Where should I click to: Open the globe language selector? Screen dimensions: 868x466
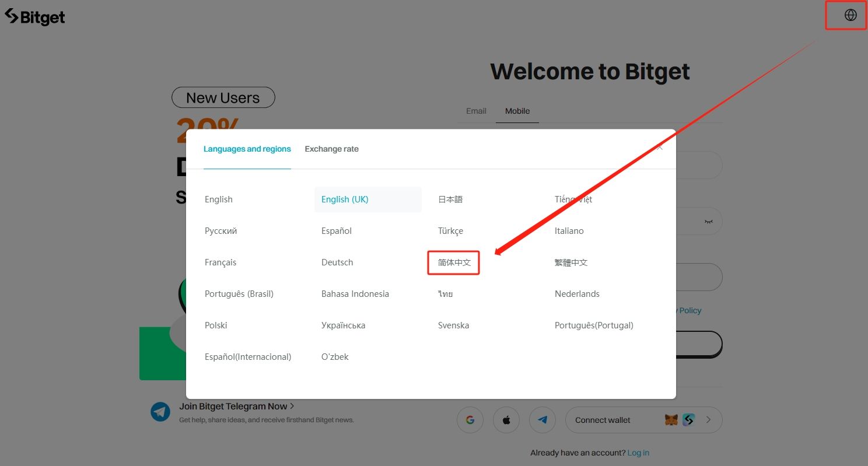point(846,15)
